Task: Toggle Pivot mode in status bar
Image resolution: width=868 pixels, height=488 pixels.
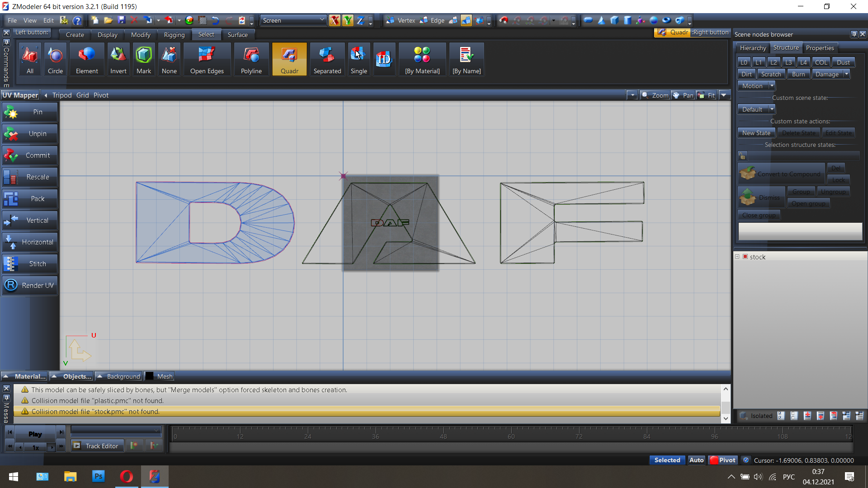Action: [x=723, y=460]
